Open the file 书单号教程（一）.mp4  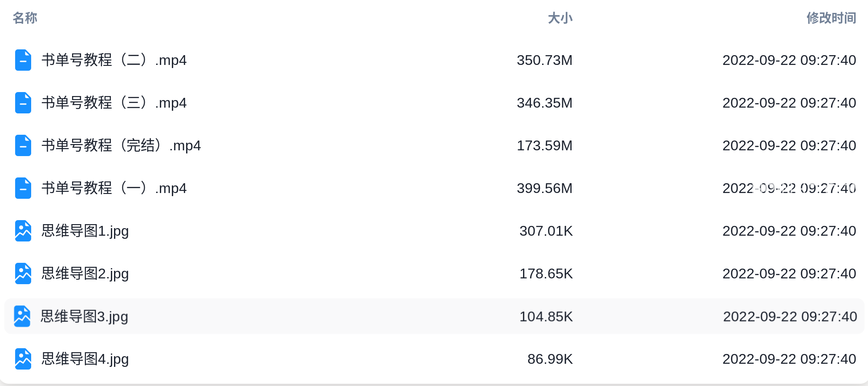(x=114, y=188)
